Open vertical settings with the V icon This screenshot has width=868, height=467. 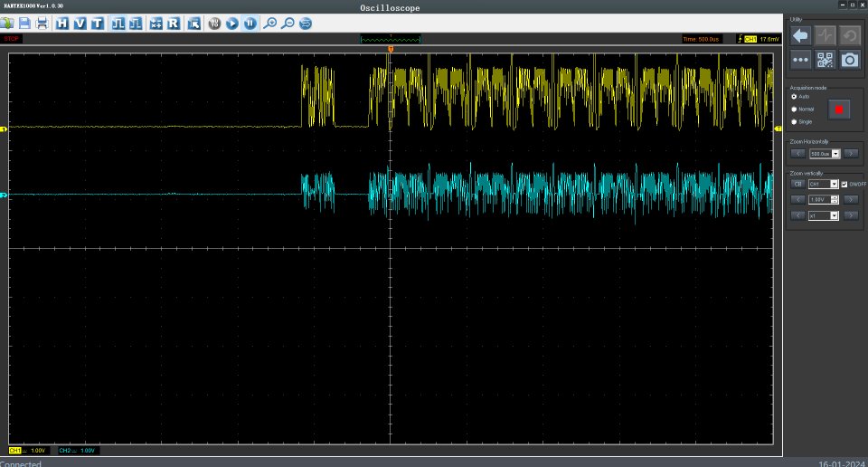pyautogui.click(x=80, y=24)
